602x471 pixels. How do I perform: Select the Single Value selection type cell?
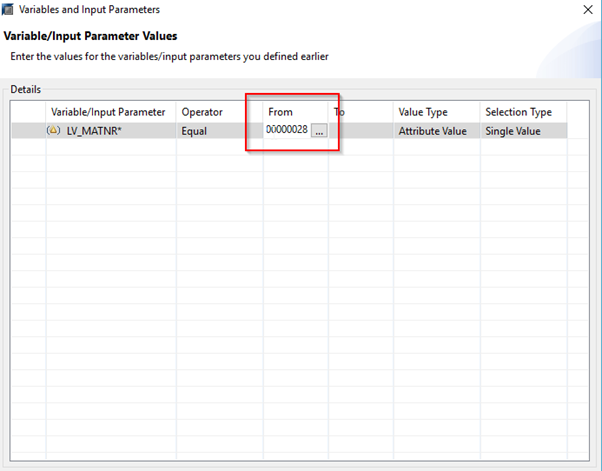point(523,131)
